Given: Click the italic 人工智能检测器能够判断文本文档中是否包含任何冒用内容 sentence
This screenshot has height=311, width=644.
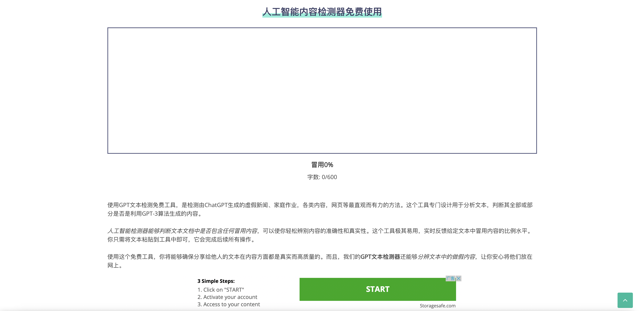Looking at the screenshot, I should [x=182, y=231].
